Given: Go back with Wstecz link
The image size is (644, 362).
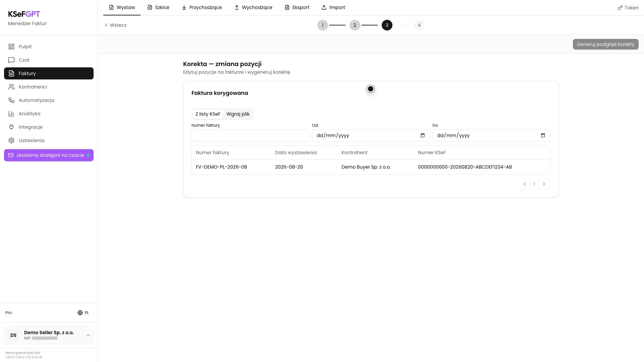Looking at the screenshot, I should click(x=115, y=25).
